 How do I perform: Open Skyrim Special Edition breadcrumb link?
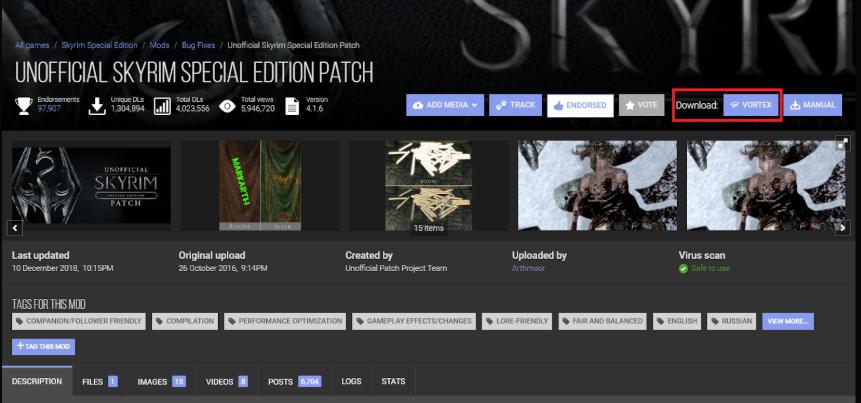click(99, 45)
